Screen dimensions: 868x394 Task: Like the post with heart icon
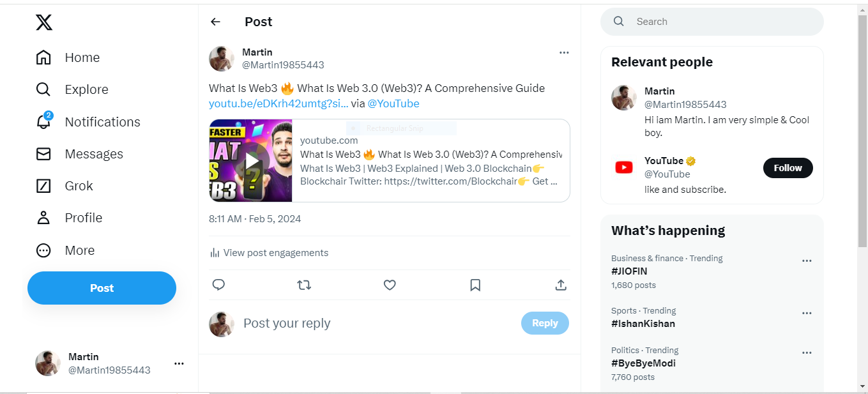pos(390,285)
